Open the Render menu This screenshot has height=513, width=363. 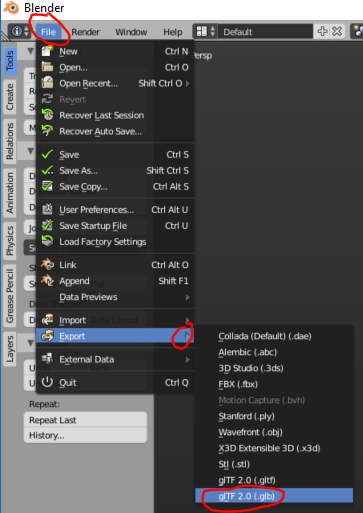pos(85,32)
